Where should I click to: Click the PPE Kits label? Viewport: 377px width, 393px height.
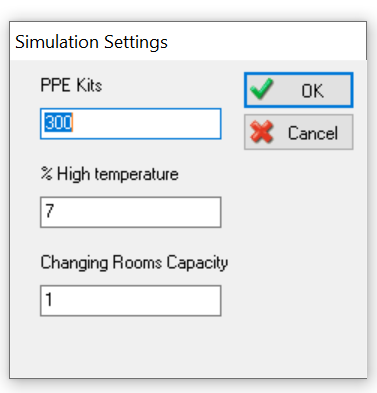point(71,85)
